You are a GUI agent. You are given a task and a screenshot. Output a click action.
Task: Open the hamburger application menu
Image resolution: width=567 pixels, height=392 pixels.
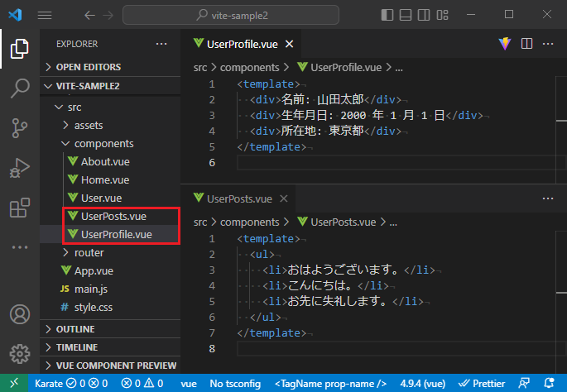click(45, 15)
